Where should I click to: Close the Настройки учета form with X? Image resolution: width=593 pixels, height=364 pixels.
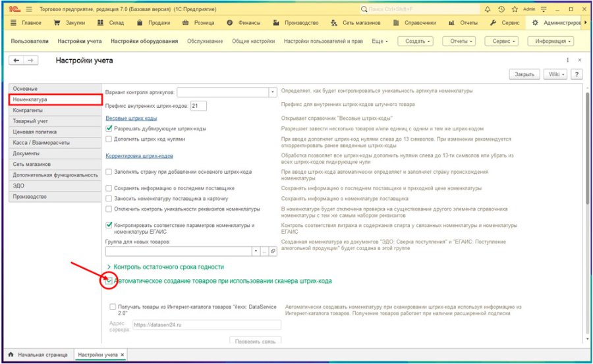click(579, 60)
